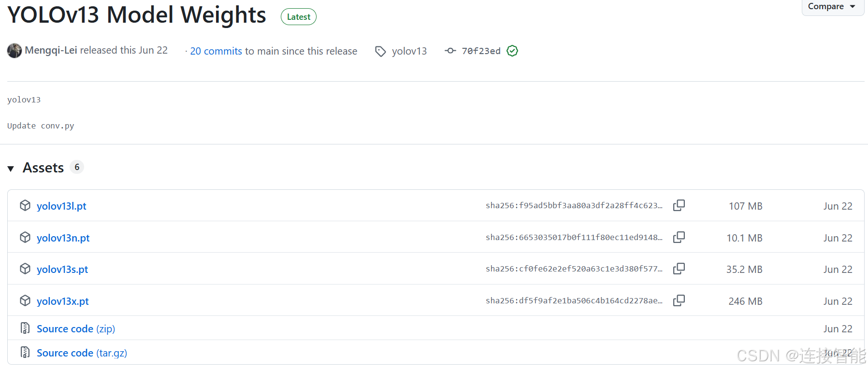Download yolov13x.pt
The height and width of the screenshot is (370, 868).
click(63, 301)
